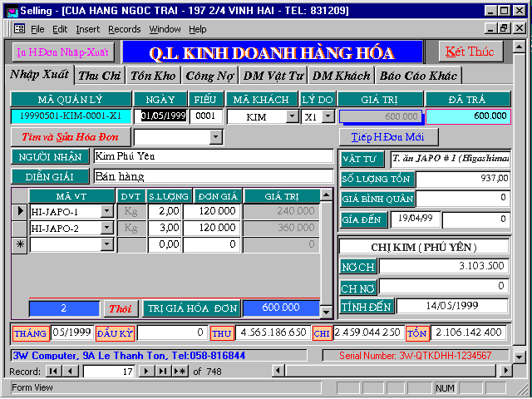Open the File menu

point(37,29)
